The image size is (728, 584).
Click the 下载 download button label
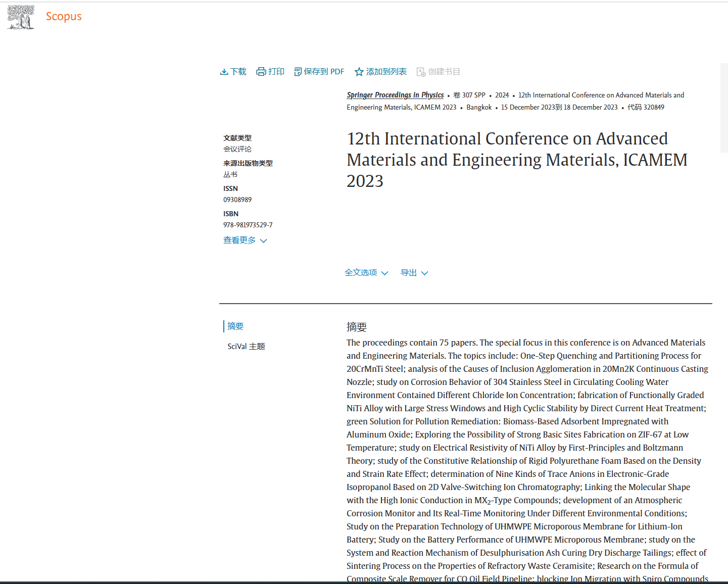click(x=238, y=72)
